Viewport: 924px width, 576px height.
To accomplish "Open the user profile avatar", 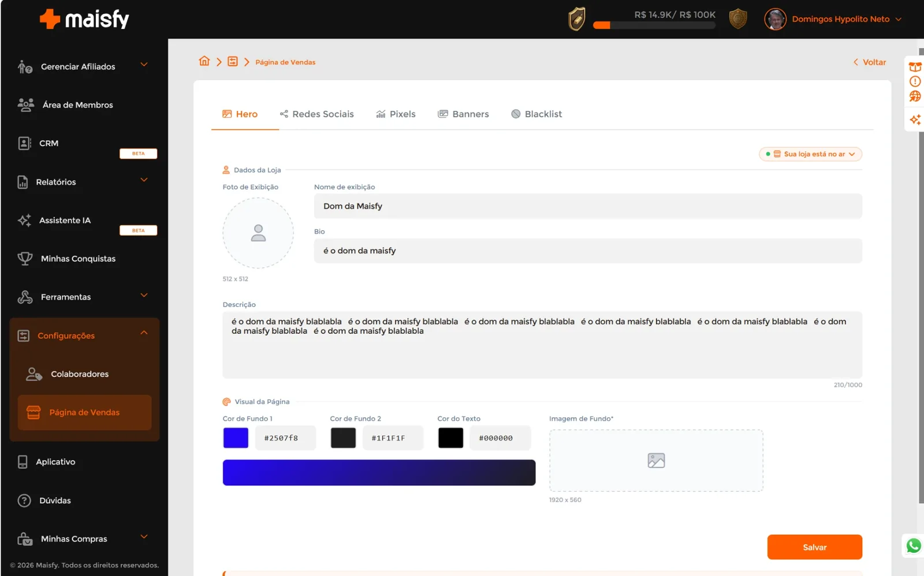I will (776, 19).
